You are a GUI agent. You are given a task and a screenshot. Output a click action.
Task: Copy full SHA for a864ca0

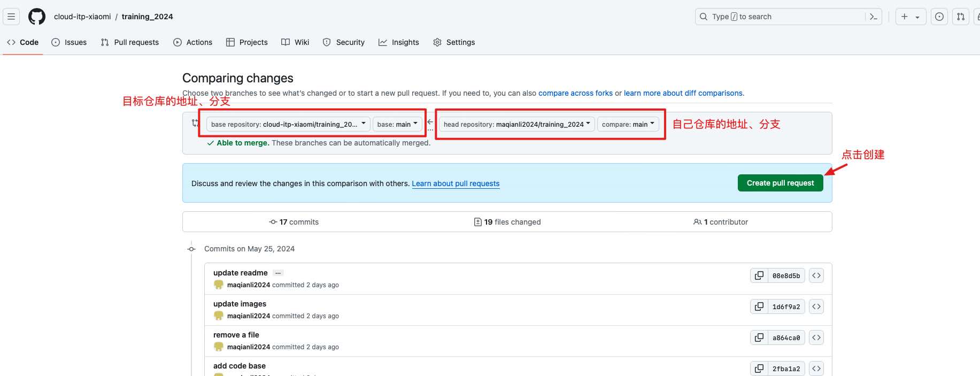click(759, 337)
